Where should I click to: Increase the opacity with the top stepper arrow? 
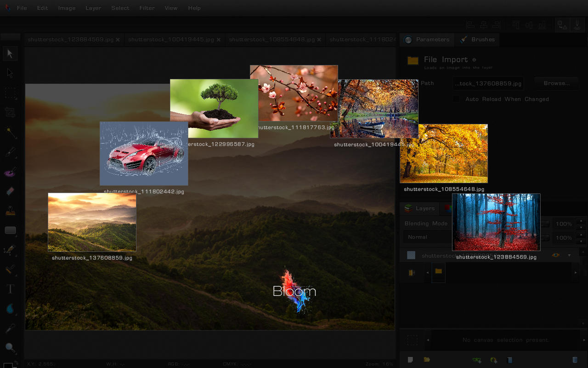(581, 221)
